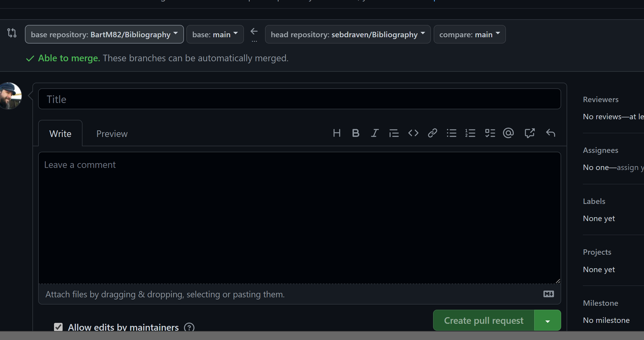Apply heading formatting in the comment toolbar
The height and width of the screenshot is (340, 644).
(x=337, y=133)
